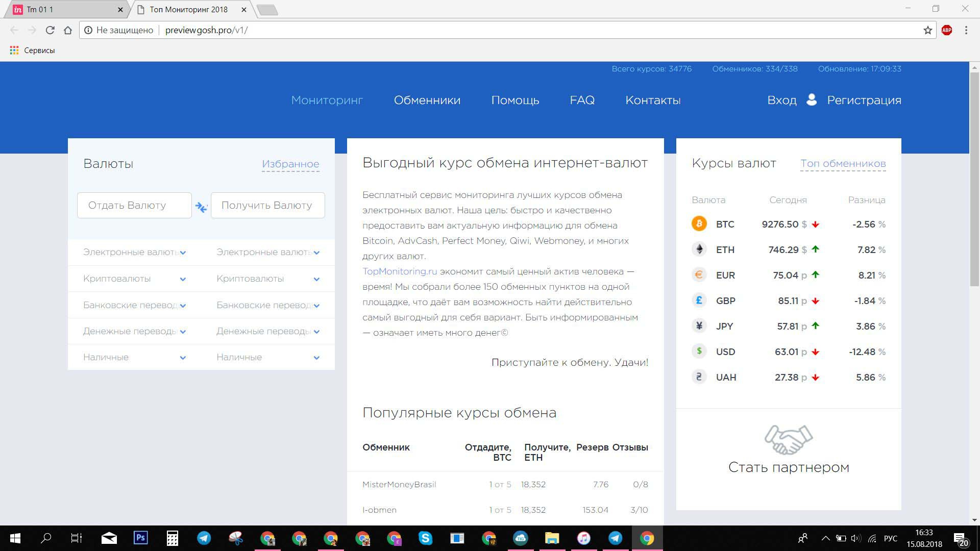Click the EUR currency icon
Image resolution: width=980 pixels, height=551 pixels.
[x=699, y=275]
